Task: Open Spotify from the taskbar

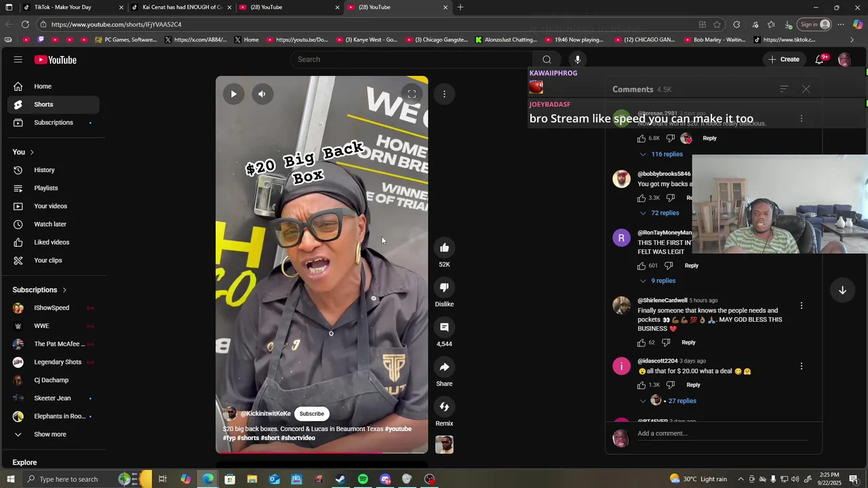Action: [x=363, y=479]
